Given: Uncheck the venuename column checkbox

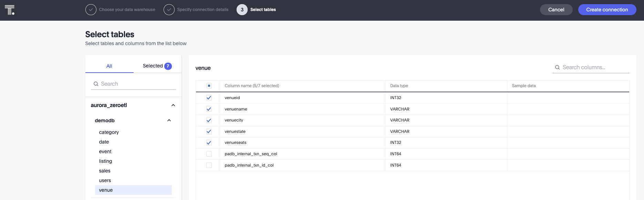Looking at the screenshot, I should tap(209, 109).
